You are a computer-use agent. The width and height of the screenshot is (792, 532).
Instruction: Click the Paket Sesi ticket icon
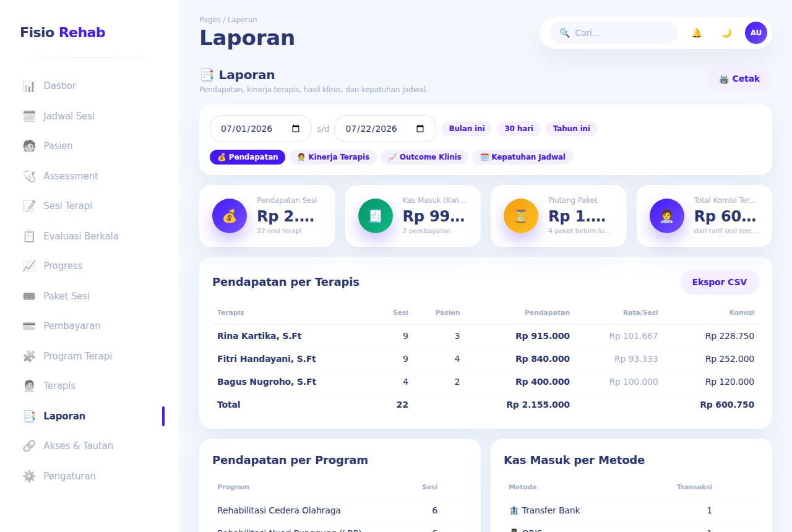[29, 296]
